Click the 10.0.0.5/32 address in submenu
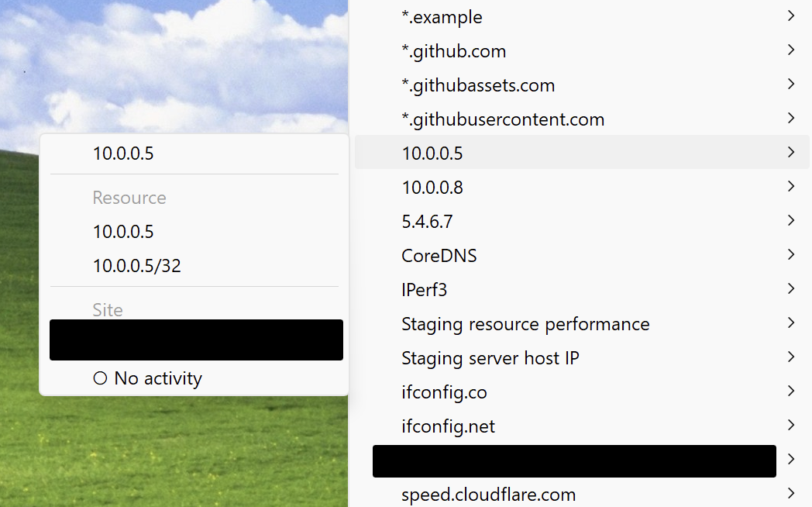The height and width of the screenshot is (507, 812). [x=136, y=266]
